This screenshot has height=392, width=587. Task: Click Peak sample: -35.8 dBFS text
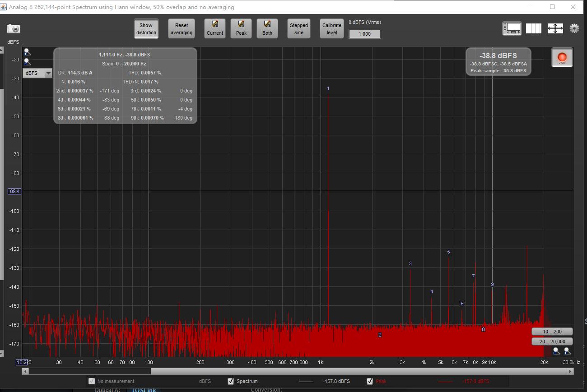[498, 70]
